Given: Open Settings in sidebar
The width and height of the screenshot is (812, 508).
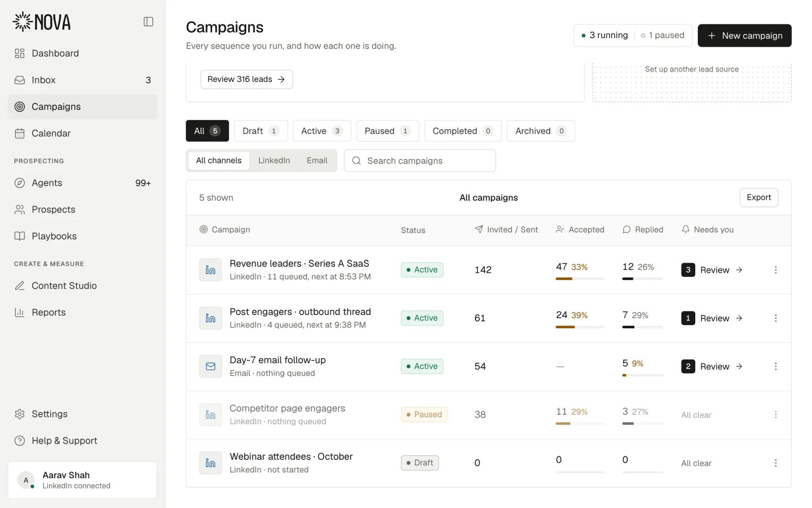Looking at the screenshot, I should [x=82, y=414].
